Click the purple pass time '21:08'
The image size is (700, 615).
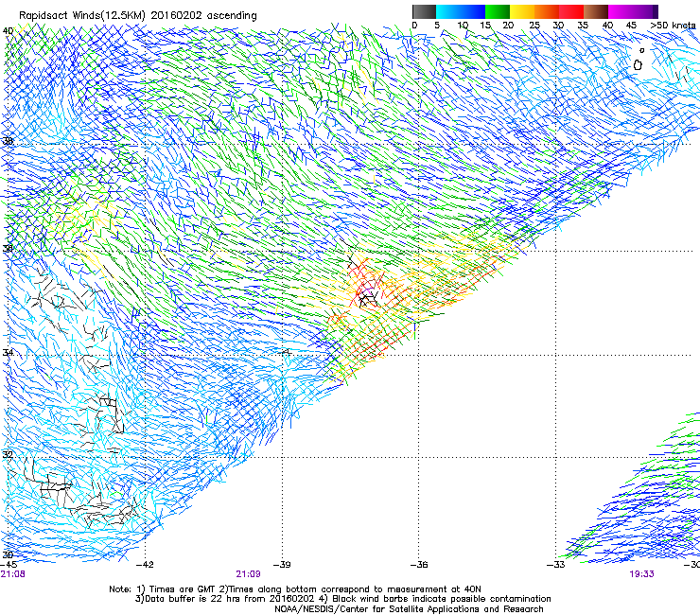[13, 574]
